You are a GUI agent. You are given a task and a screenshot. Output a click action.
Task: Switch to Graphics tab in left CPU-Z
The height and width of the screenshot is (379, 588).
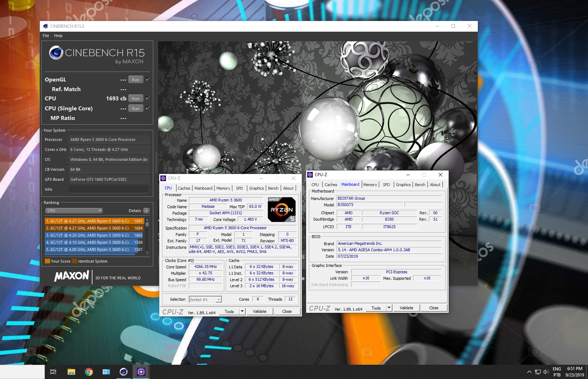pyautogui.click(x=256, y=188)
